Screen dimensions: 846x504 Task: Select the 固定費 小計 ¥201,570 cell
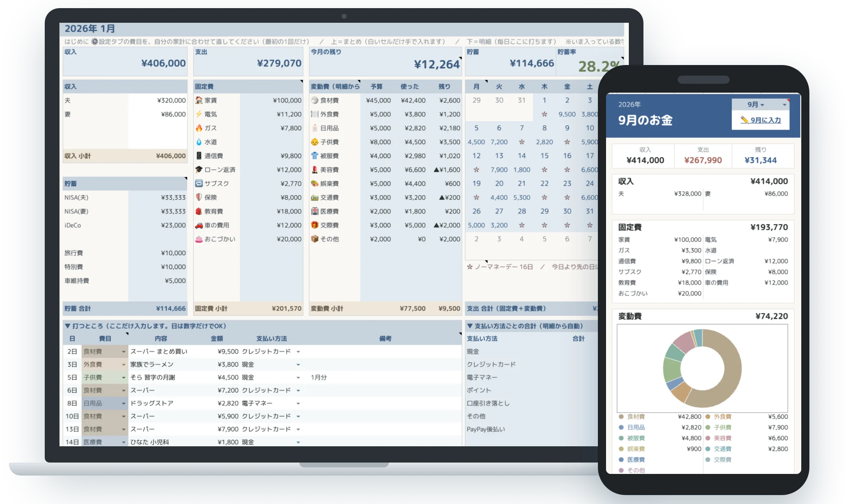click(x=287, y=308)
